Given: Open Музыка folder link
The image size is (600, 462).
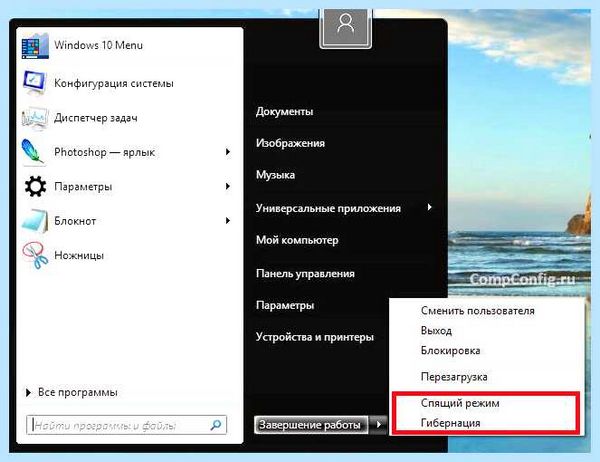Looking at the screenshot, I should tap(276, 175).
